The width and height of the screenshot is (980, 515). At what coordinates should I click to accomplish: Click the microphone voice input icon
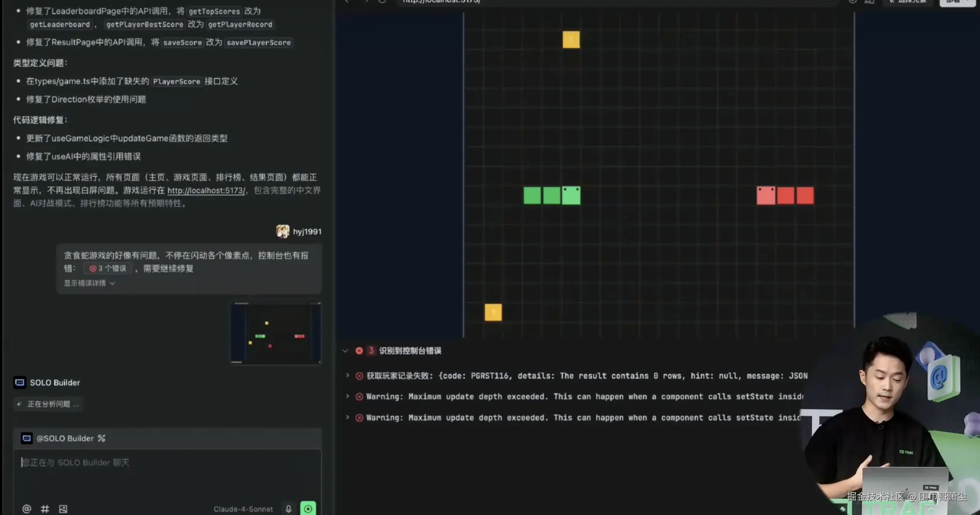(288, 509)
